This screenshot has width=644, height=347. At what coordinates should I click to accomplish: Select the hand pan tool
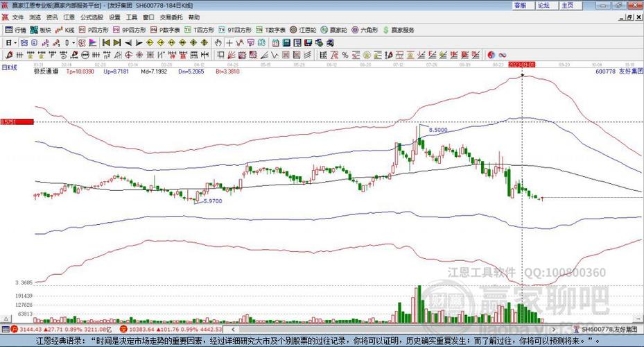(x=218, y=43)
